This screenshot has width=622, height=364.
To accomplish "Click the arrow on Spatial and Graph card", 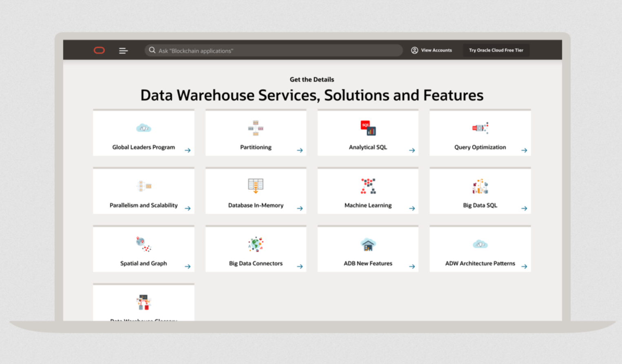I will [x=187, y=267].
